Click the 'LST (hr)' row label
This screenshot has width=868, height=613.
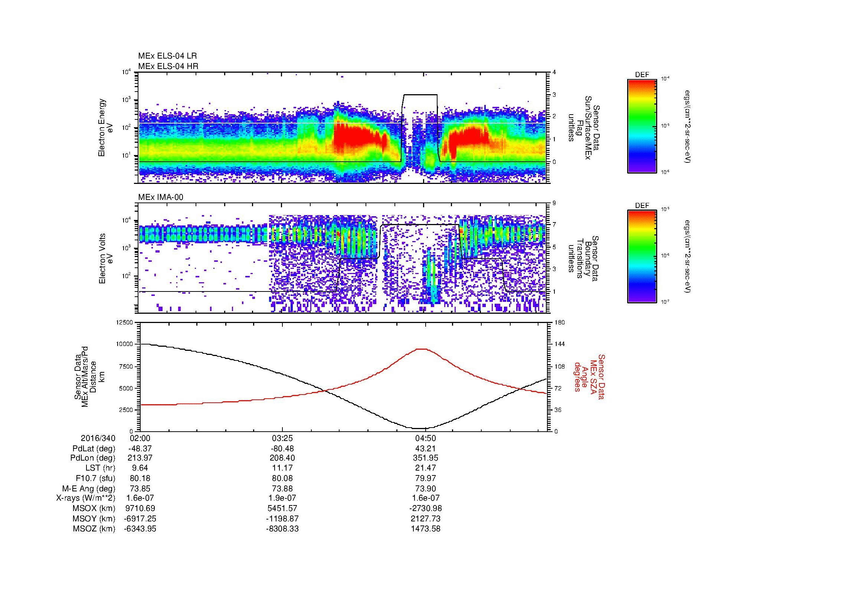[x=100, y=468]
